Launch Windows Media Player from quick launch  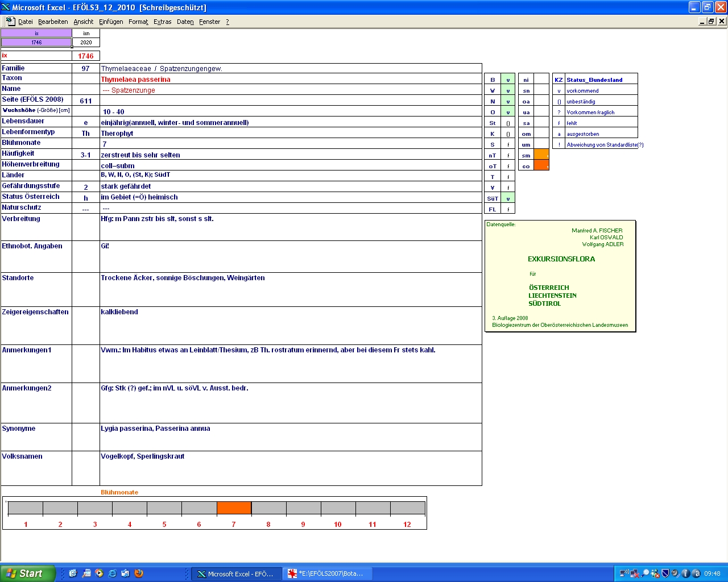point(100,573)
